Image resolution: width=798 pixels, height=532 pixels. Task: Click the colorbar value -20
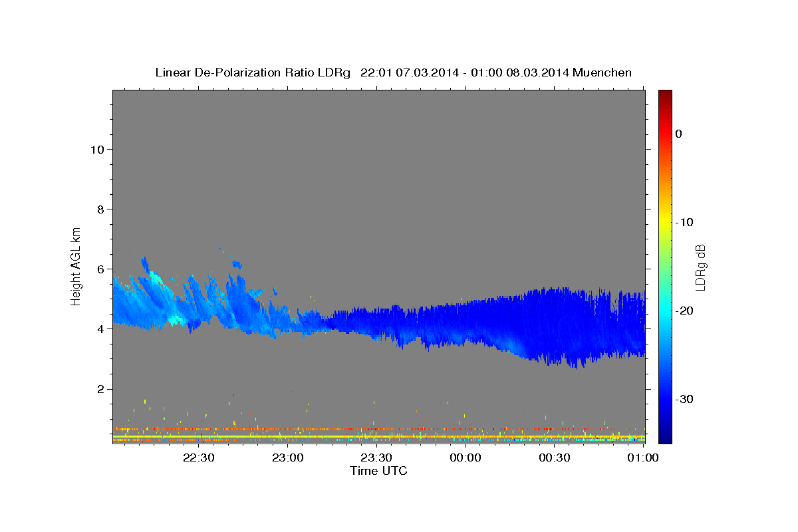(684, 311)
